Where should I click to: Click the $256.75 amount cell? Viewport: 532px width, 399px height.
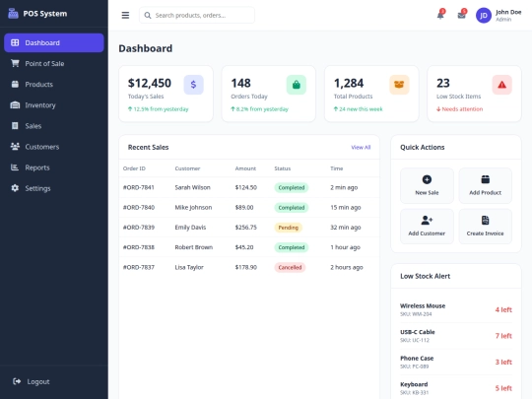[246, 228]
